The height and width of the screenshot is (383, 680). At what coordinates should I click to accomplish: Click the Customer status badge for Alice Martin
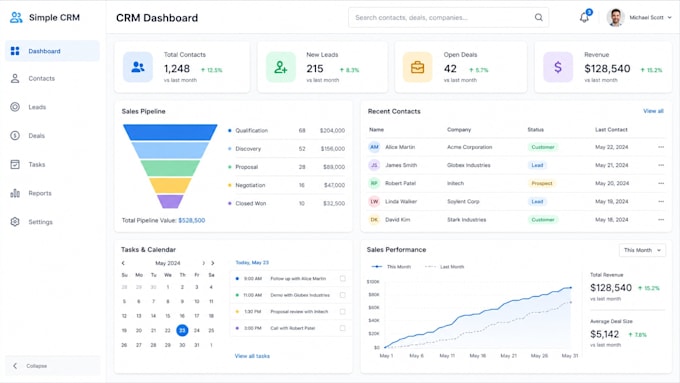543,147
